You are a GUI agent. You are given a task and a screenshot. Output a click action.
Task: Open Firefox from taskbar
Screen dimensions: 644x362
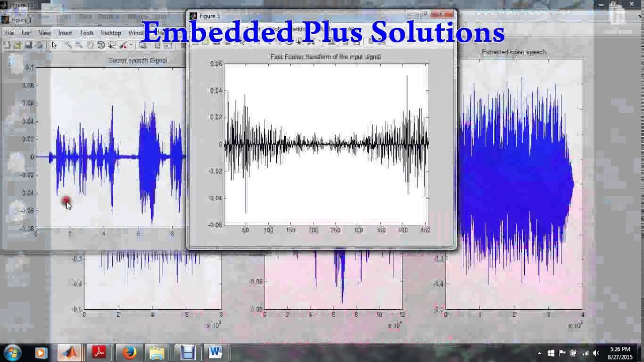click(129, 353)
